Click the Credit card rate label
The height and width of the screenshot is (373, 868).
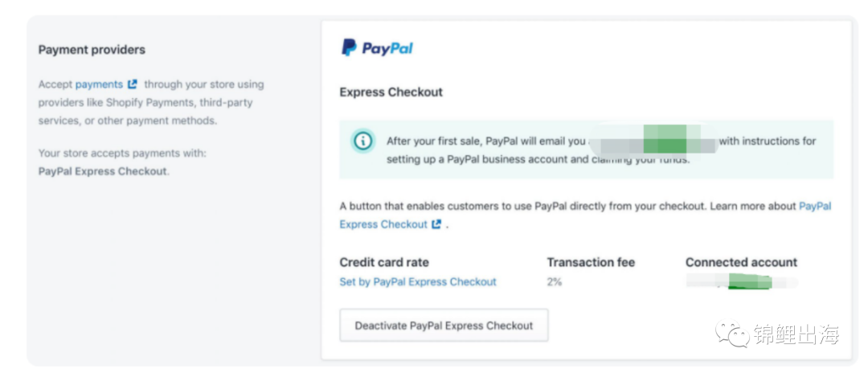[x=384, y=262]
